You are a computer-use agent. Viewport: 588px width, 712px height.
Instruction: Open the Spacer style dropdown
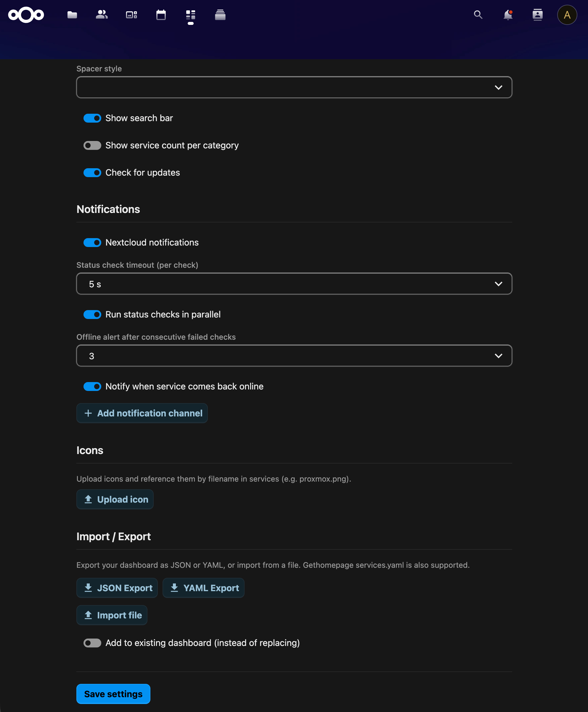[294, 87]
